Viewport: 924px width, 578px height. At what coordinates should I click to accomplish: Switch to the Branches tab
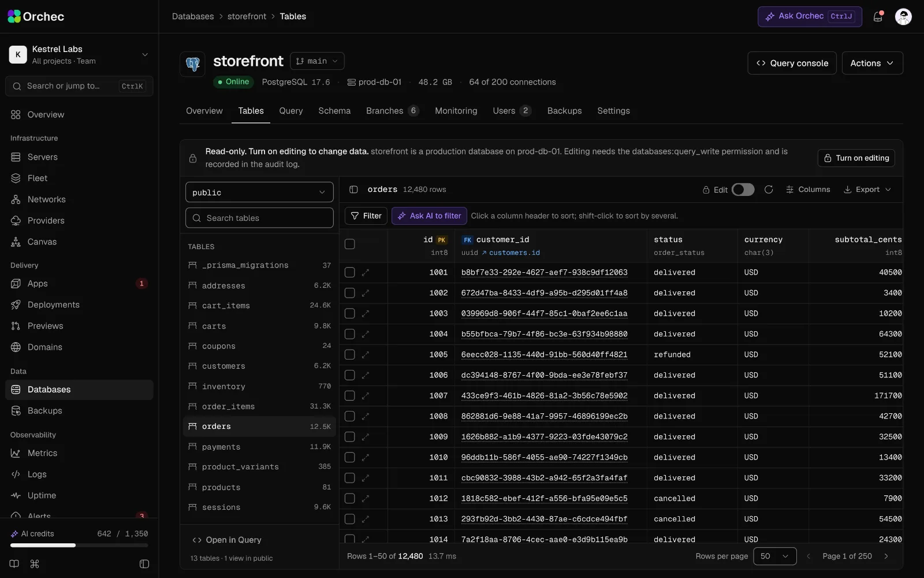point(392,111)
